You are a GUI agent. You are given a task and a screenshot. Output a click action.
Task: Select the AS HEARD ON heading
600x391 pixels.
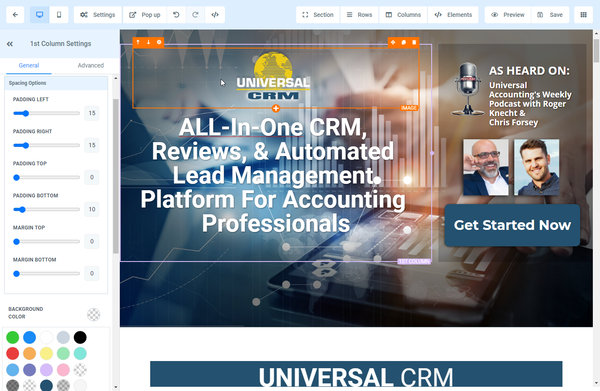point(529,71)
